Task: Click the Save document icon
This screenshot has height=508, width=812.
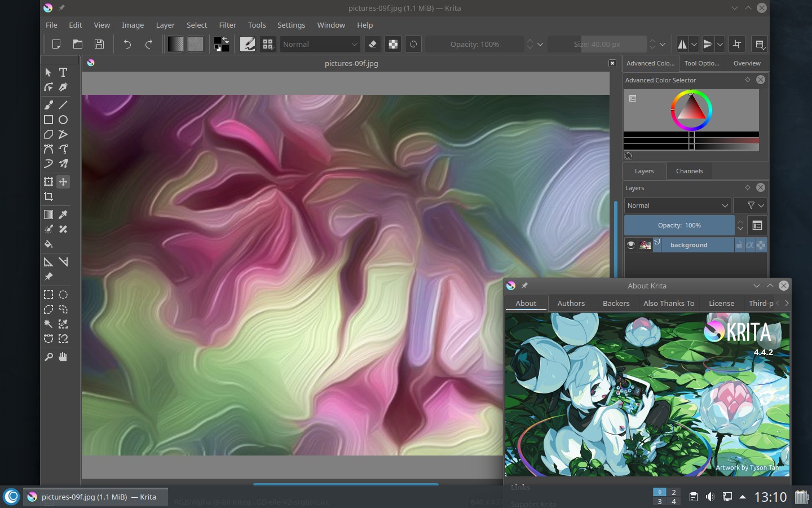Action: 99,44
